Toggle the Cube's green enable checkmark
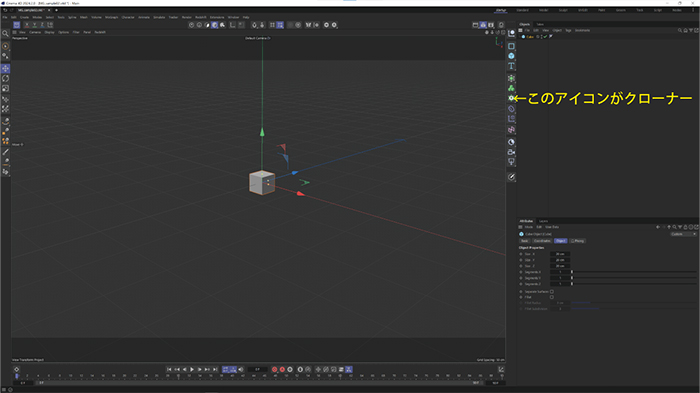700x393 pixels. (545, 37)
